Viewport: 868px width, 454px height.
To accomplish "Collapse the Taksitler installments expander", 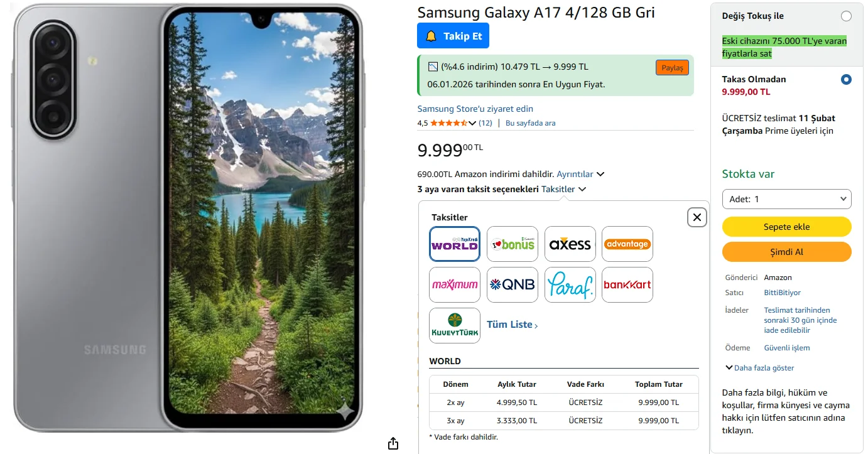I will click(x=563, y=189).
